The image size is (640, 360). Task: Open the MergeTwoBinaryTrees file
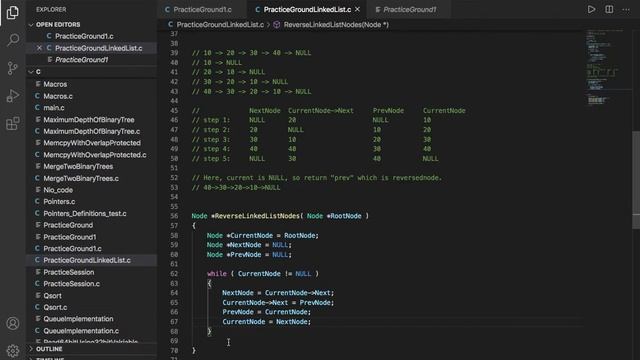pyautogui.click(x=78, y=167)
